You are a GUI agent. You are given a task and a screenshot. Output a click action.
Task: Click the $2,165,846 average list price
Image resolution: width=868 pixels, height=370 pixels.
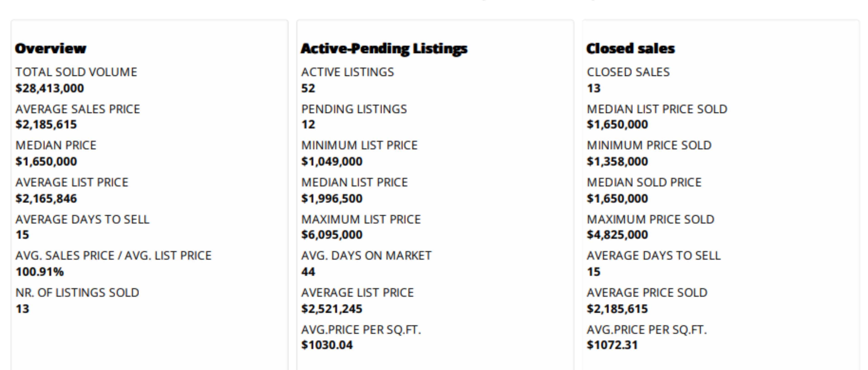tap(46, 199)
